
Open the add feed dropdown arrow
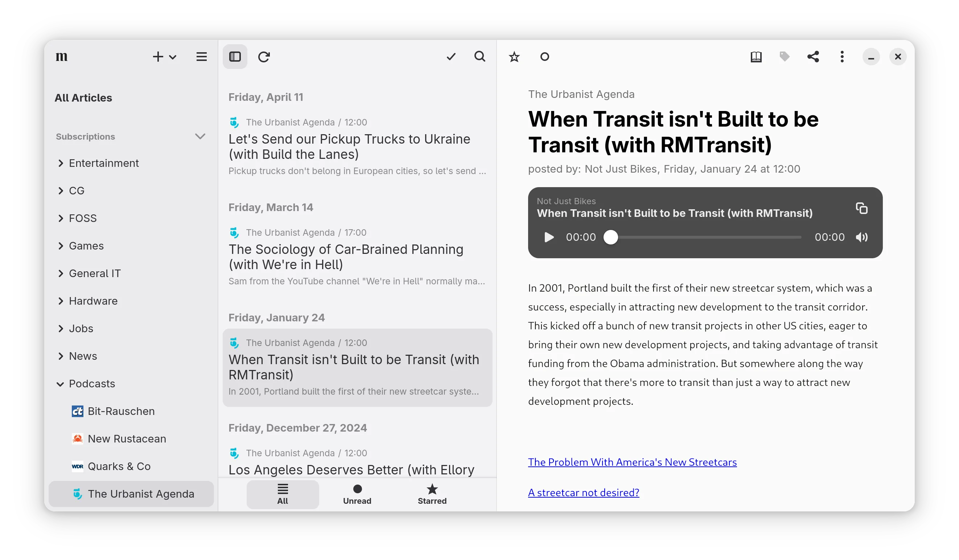pyautogui.click(x=172, y=57)
